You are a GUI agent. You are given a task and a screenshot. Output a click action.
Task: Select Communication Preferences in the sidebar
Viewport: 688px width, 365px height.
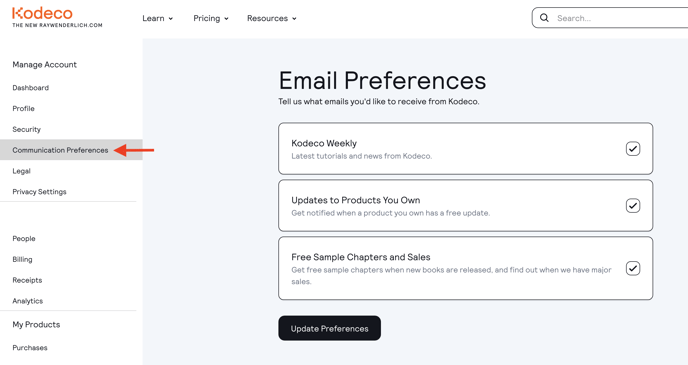coord(60,150)
